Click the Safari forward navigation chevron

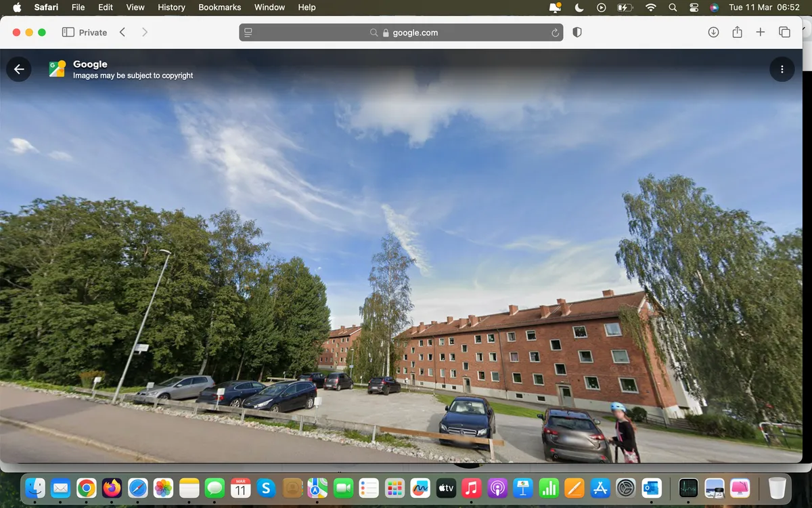click(144, 33)
